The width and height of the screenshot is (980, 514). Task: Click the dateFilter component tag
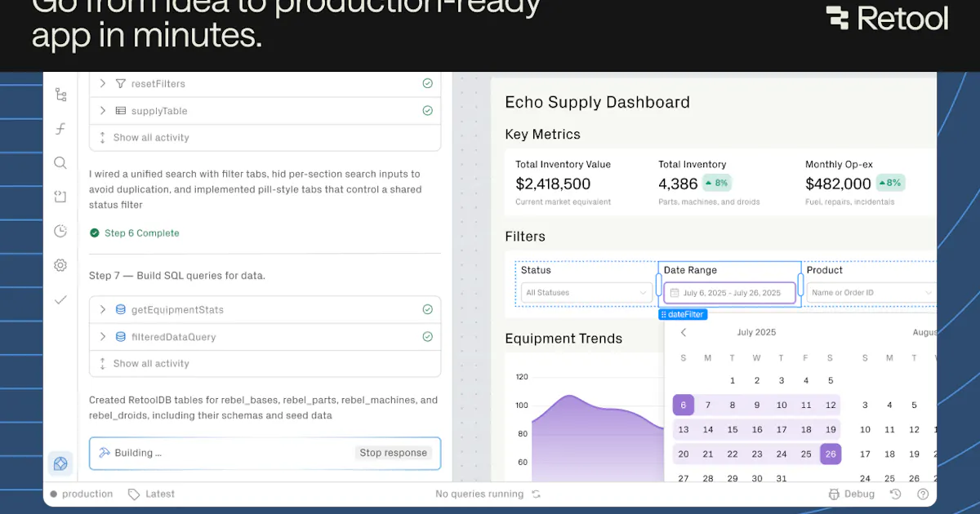click(683, 314)
